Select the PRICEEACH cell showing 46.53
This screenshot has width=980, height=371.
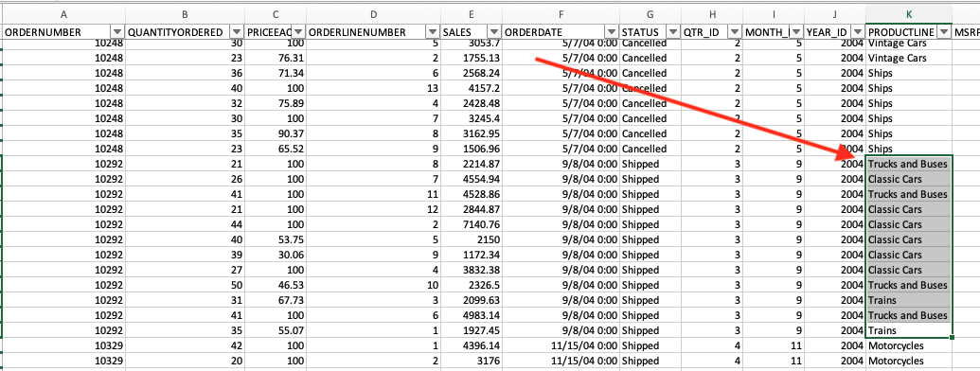[276, 285]
